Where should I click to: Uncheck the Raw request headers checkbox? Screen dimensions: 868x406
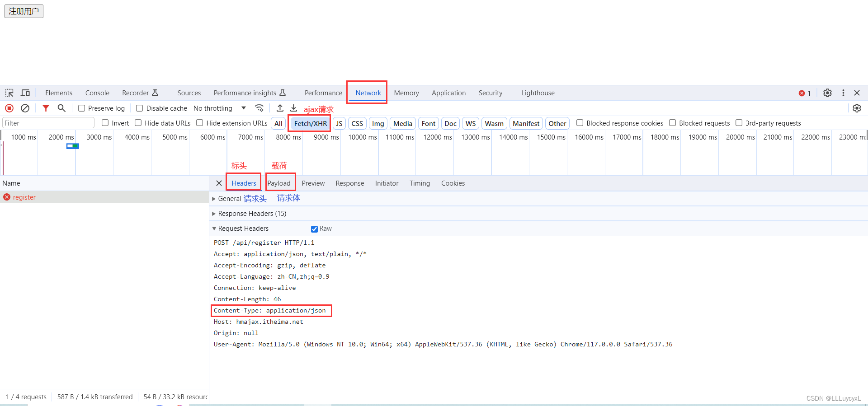(314, 229)
